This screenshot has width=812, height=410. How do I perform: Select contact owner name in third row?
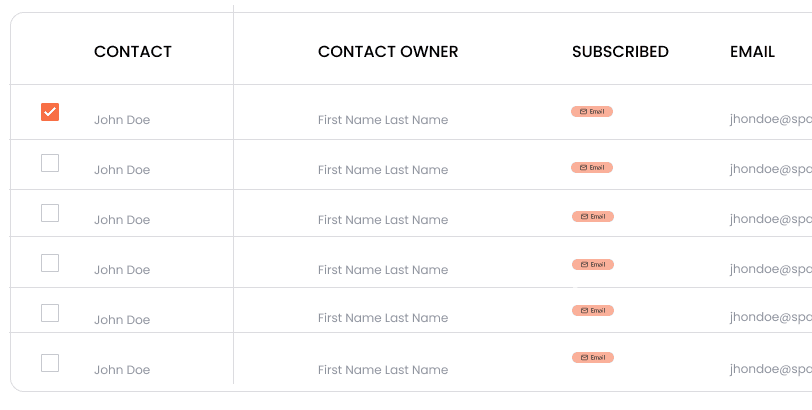383,219
